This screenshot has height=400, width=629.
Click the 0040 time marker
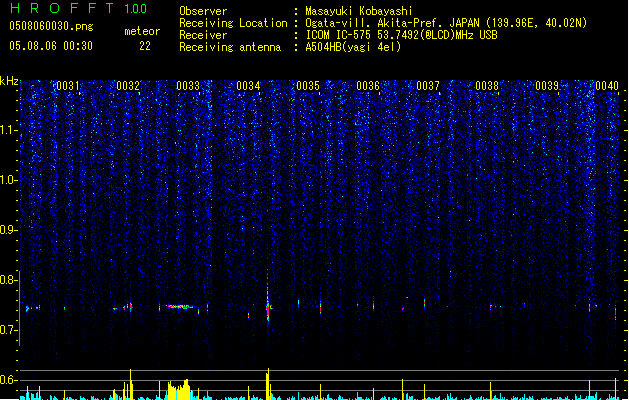tap(607, 86)
